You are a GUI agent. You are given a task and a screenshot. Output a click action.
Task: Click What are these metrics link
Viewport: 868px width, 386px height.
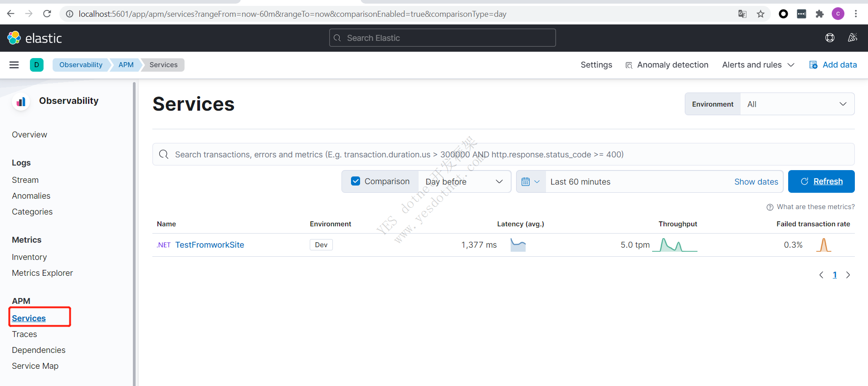[x=815, y=207]
